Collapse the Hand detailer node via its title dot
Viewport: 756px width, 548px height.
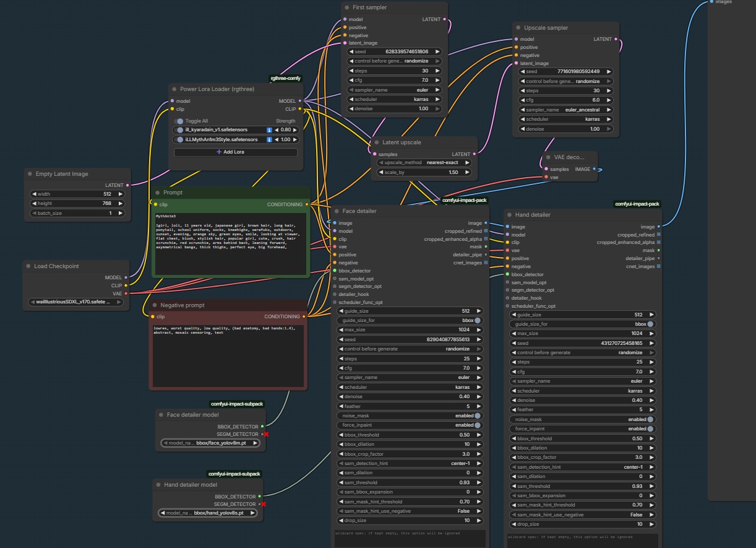509,215
